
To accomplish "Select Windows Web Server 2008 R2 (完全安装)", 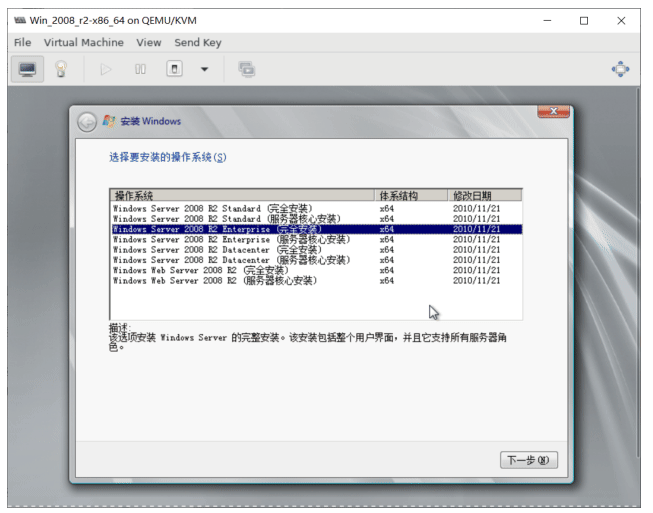I will coord(316,270).
